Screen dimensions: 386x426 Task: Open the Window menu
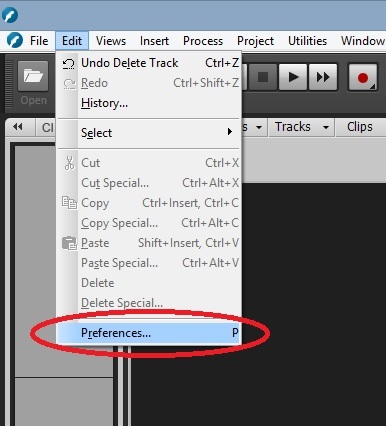[362, 41]
